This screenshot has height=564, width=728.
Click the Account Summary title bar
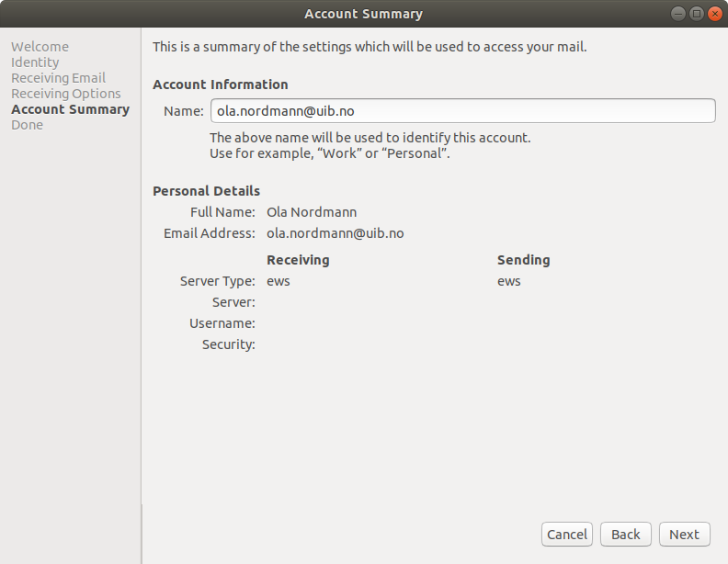coord(363,14)
